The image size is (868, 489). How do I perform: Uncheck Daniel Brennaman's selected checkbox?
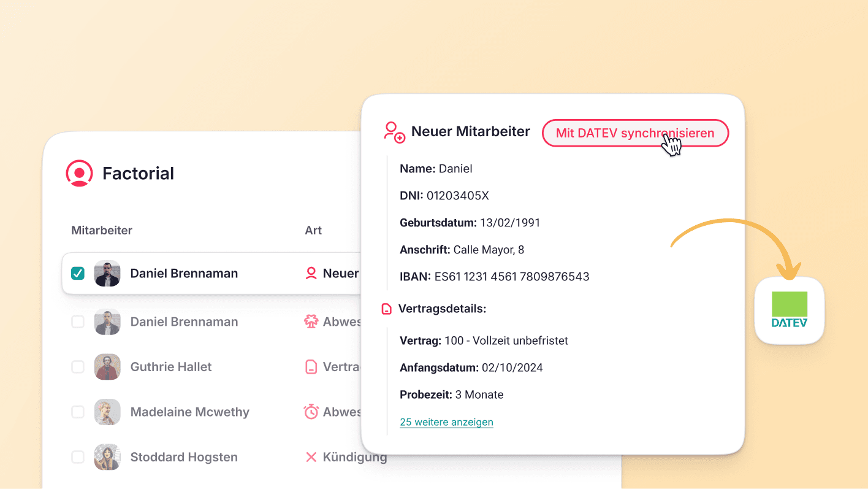pyautogui.click(x=77, y=273)
